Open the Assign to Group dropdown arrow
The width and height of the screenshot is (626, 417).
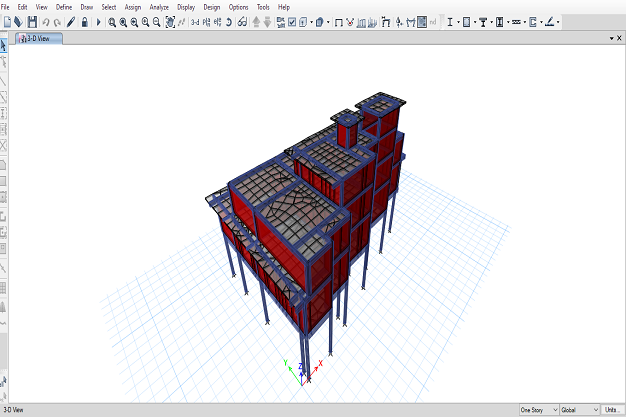311,22
